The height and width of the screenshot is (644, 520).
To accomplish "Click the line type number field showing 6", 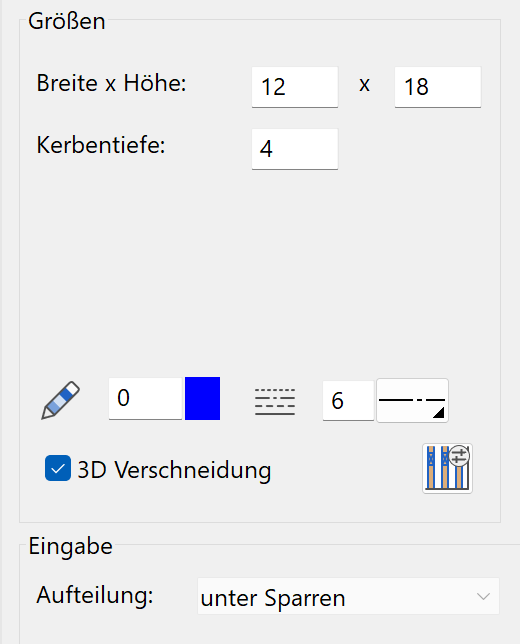I will click(x=348, y=400).
